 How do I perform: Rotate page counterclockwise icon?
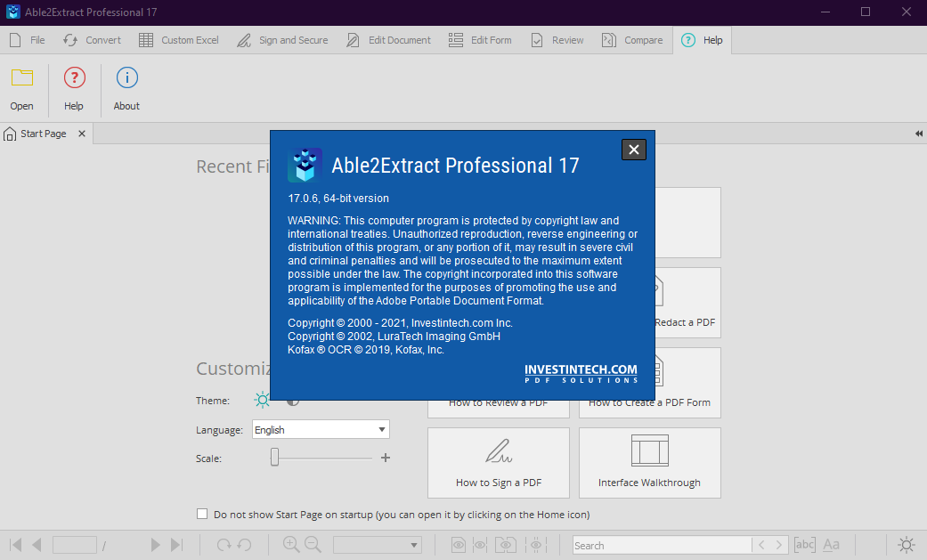coord(245,545)
